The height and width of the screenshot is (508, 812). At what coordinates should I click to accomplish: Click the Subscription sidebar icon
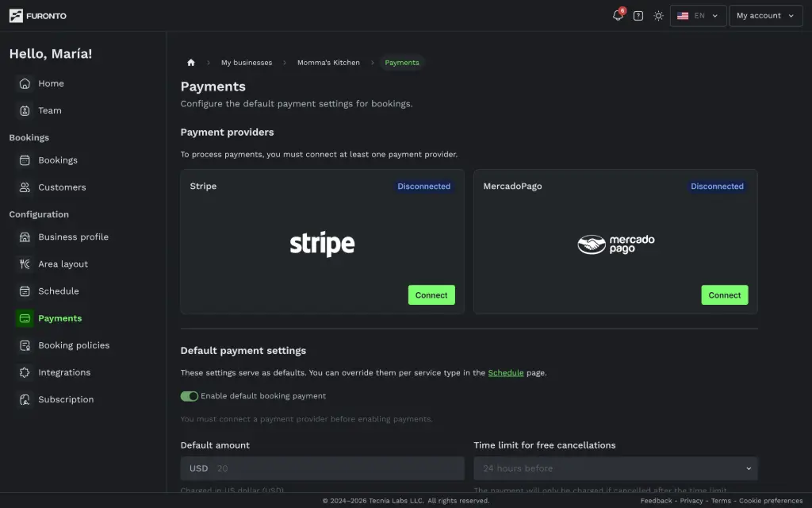[25, 399]
